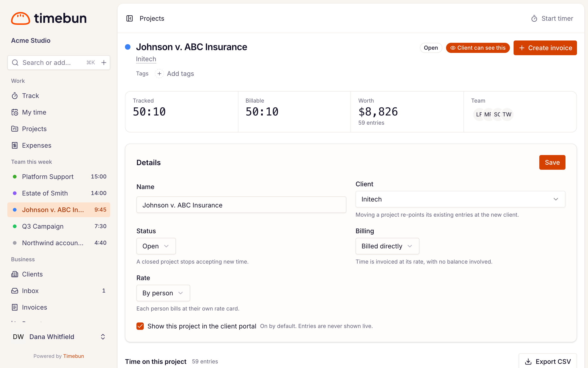Click the add tags plus icon
This screenshot has height=368, width=588.
(x=159, y=74)
